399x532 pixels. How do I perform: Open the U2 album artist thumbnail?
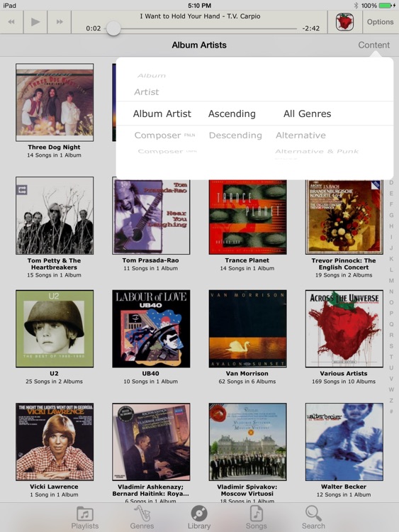(x=55, y=328)
